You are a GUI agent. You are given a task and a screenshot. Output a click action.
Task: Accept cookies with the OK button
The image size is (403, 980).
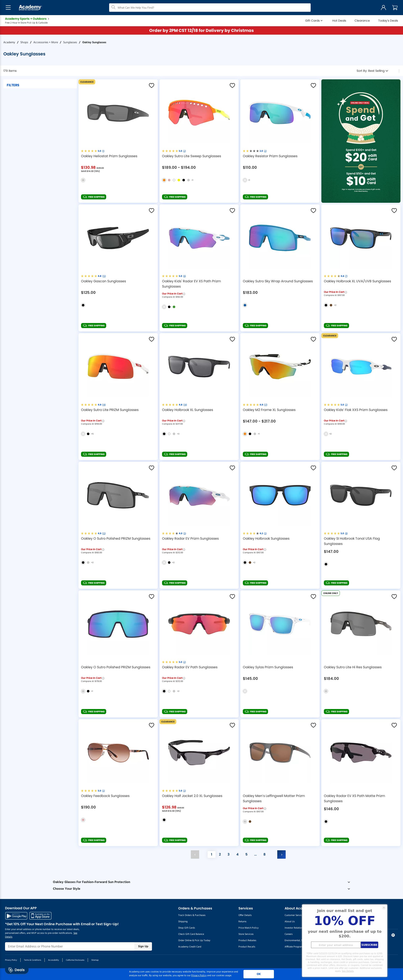258,974
